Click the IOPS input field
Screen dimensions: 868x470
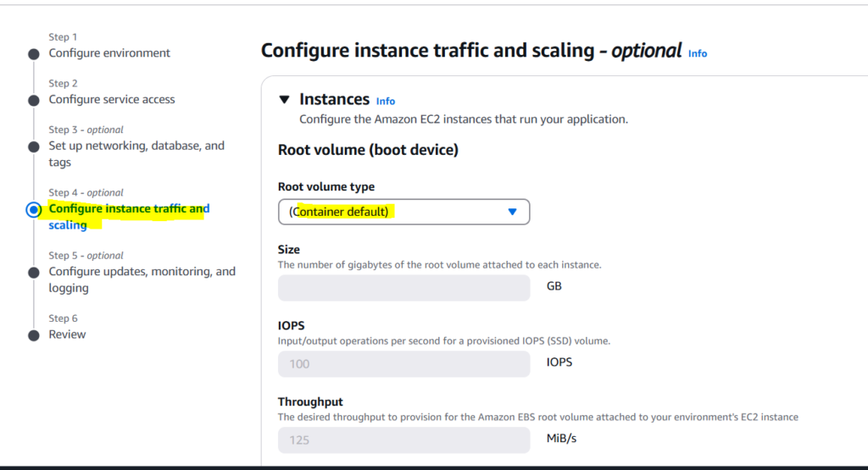[403, 364]
